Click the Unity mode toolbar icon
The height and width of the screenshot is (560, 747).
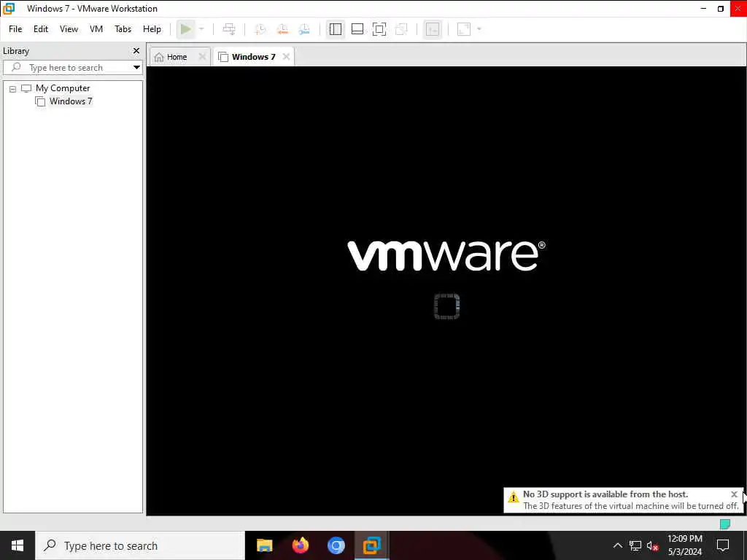click(x=402, y=29)
